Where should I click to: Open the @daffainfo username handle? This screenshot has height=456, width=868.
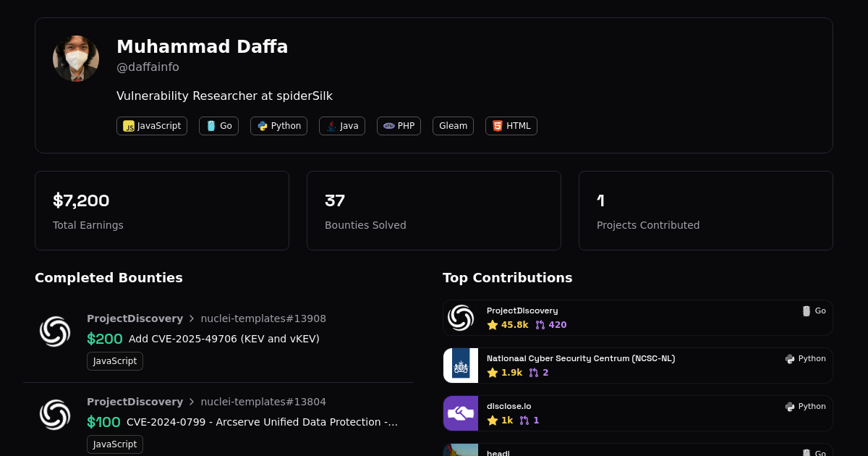[x=148, y=67]
